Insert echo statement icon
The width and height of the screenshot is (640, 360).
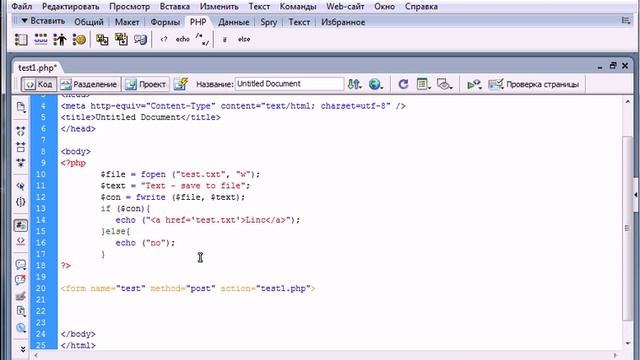[x=182, y=40]
